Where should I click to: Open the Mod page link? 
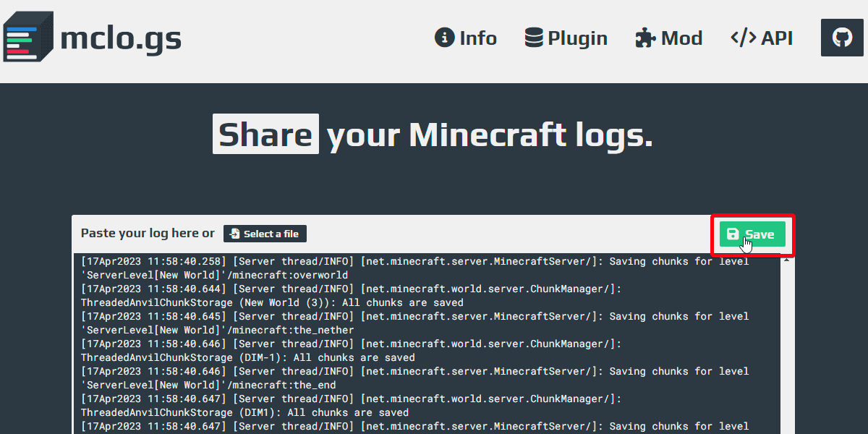tap(669, 38)
